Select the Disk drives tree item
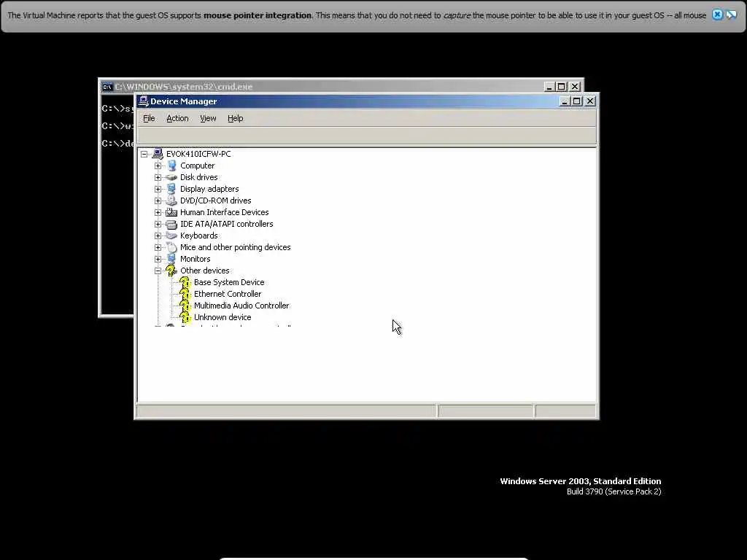The height and width of the screenshot is (560, 747). pos(198,177)
